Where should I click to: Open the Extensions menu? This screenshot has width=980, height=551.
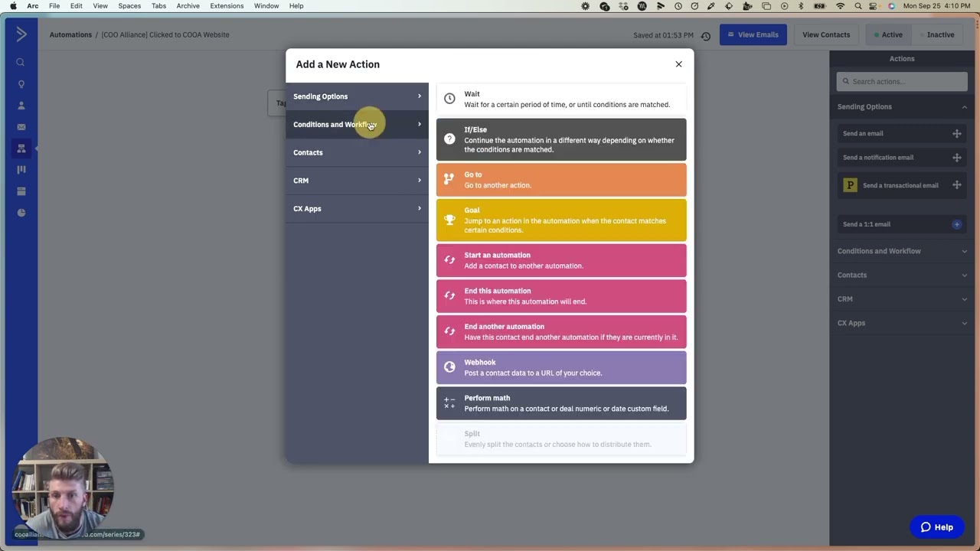click(x=227, y=6)
